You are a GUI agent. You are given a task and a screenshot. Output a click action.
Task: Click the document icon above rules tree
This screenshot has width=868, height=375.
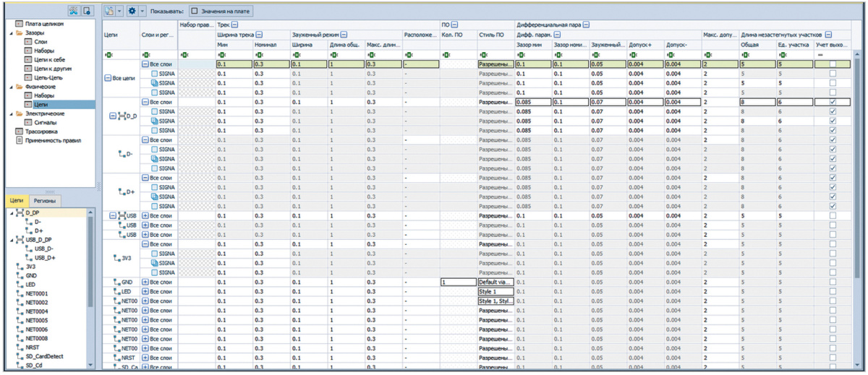(87, 11)
